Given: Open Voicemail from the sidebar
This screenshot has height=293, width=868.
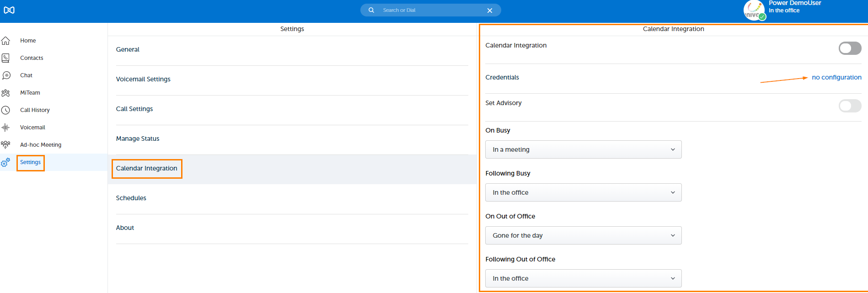Looking at the screenshot, I should pyautogui.click(x=32, y=128).
